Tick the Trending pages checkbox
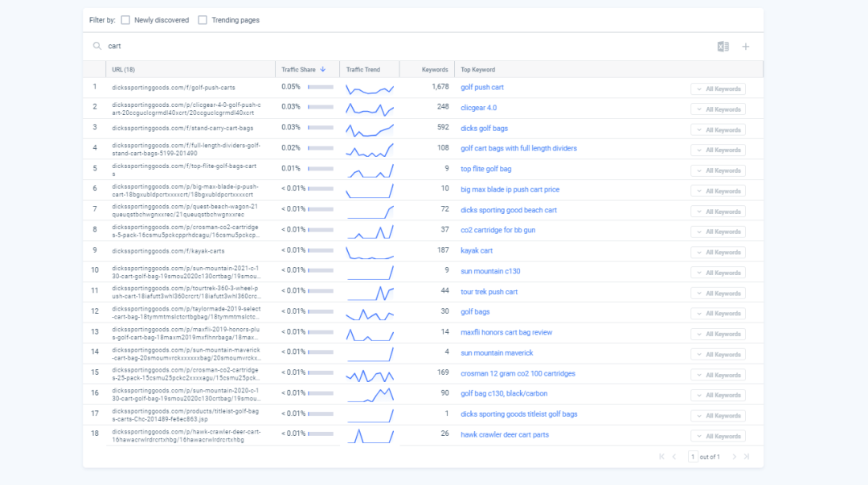 [x=203, y=20]
